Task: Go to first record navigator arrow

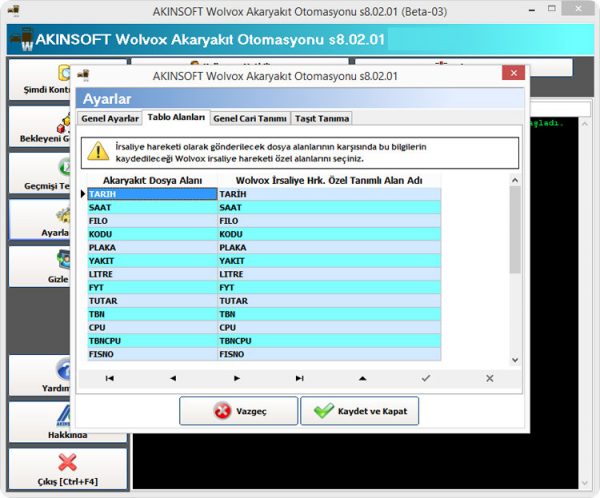Action: click(x=109, y=378)
